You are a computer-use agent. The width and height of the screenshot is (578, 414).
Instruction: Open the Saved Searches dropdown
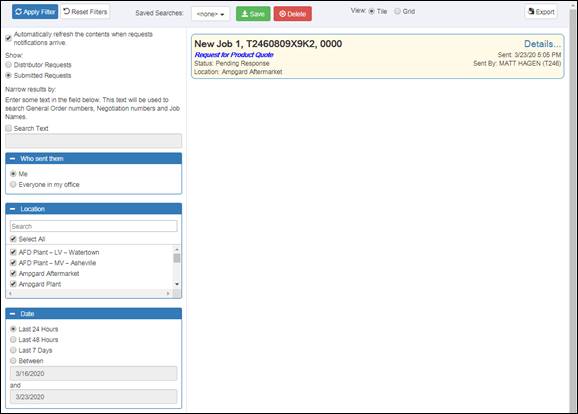[x=210, y=14]
